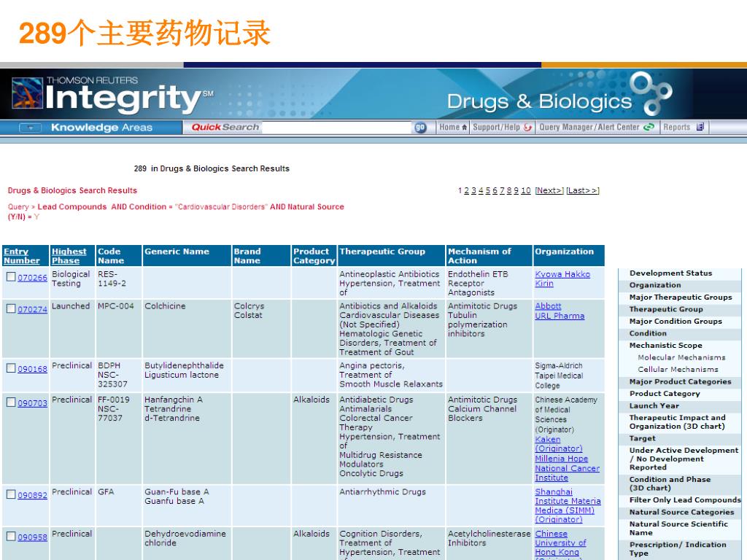The image size is (747, 560).
Task: Select Development Status in the sidebar
Action: 670,273
